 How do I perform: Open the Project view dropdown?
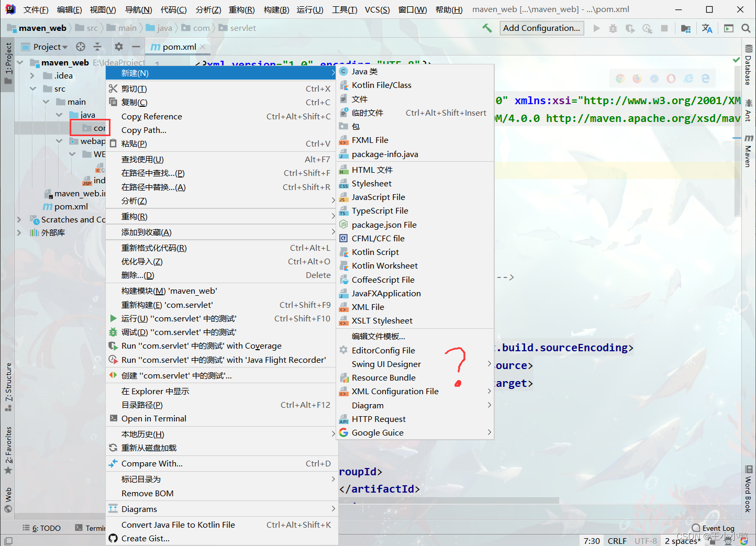point(51,47)
